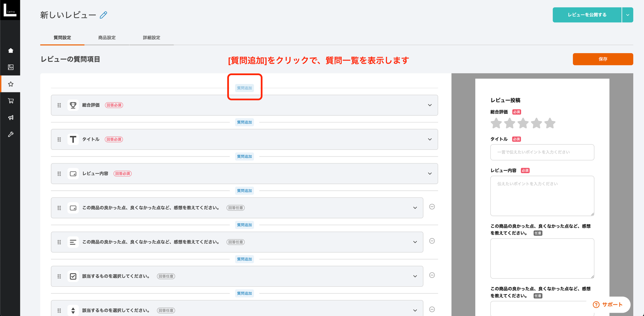Screen dimensions: 644x316
Task: Open the shopping cart icon in the sidebar
Action: coord(11,101)
